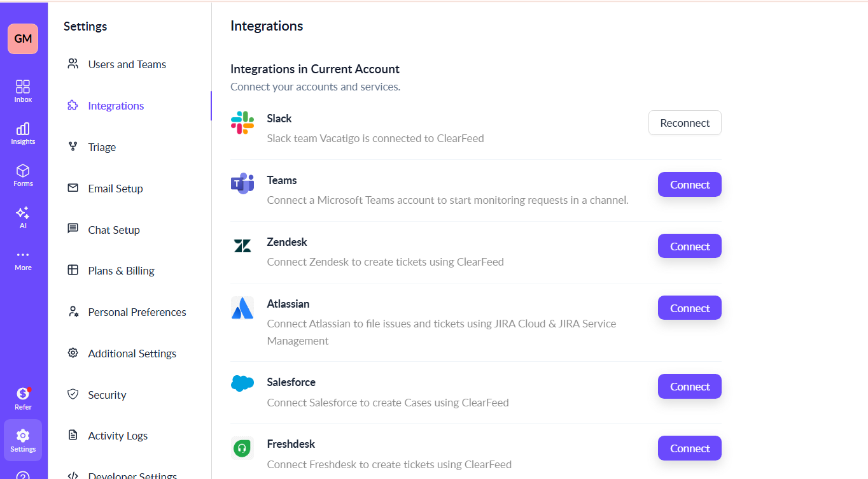Screen dimensions: 868x479
Task: Open Users and Teams settings
Action: point(127,64)
